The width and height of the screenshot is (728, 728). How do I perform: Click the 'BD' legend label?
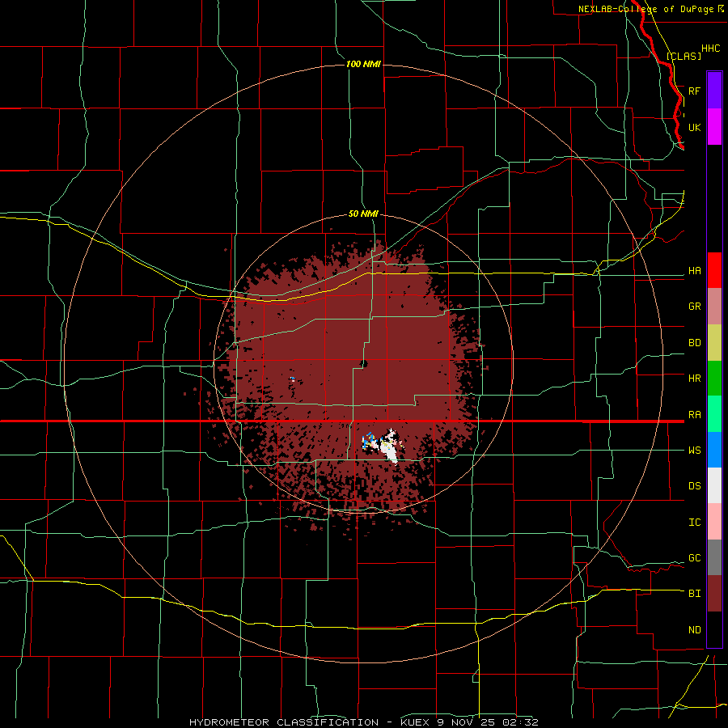[x=694, y=343]
